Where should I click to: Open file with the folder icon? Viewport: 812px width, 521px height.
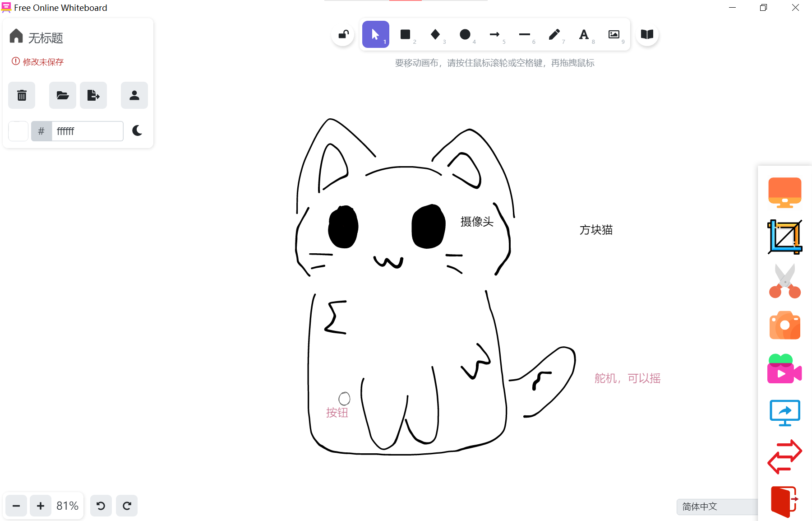63,95
